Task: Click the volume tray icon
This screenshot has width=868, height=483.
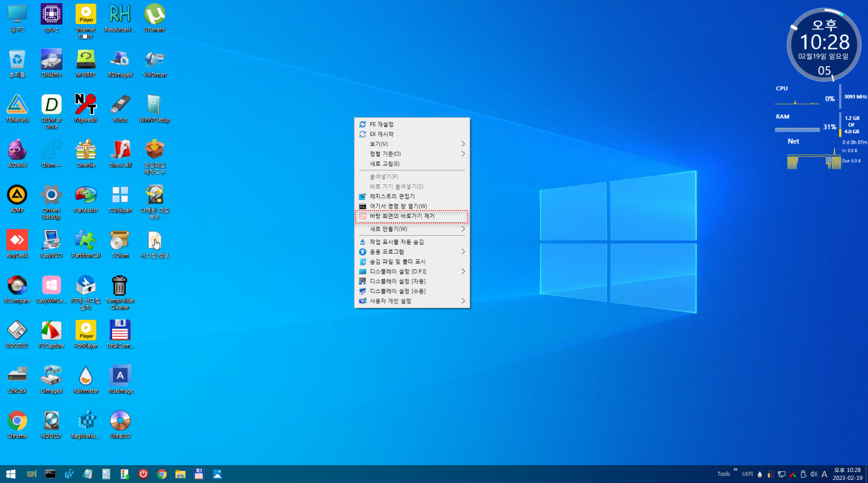Action: click(813, 474)
